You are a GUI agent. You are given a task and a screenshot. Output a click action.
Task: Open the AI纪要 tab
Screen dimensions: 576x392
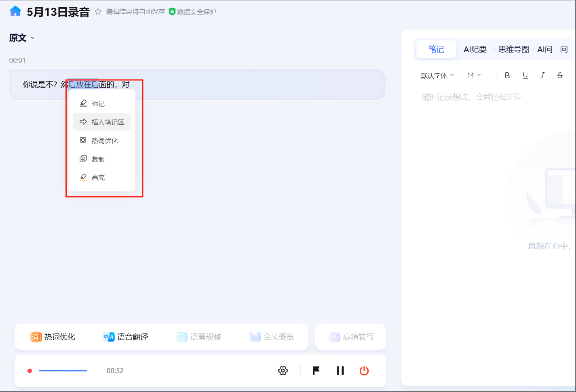(475, 49)
